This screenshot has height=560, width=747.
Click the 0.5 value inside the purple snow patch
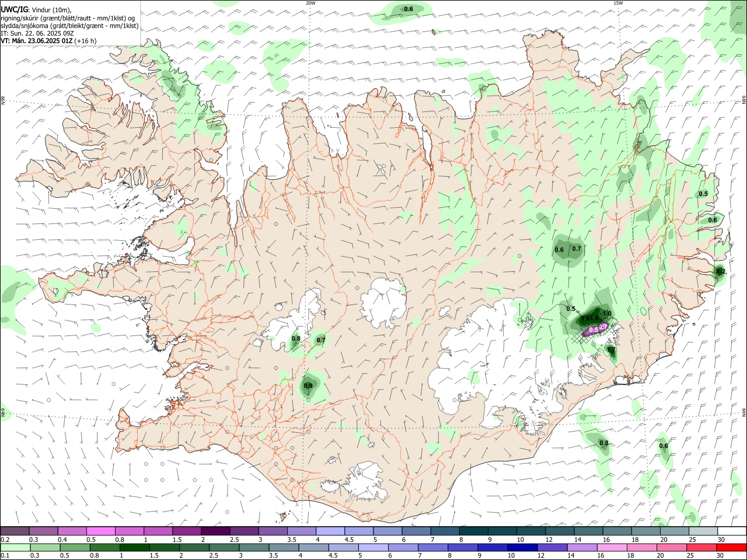tap(594, 330)
